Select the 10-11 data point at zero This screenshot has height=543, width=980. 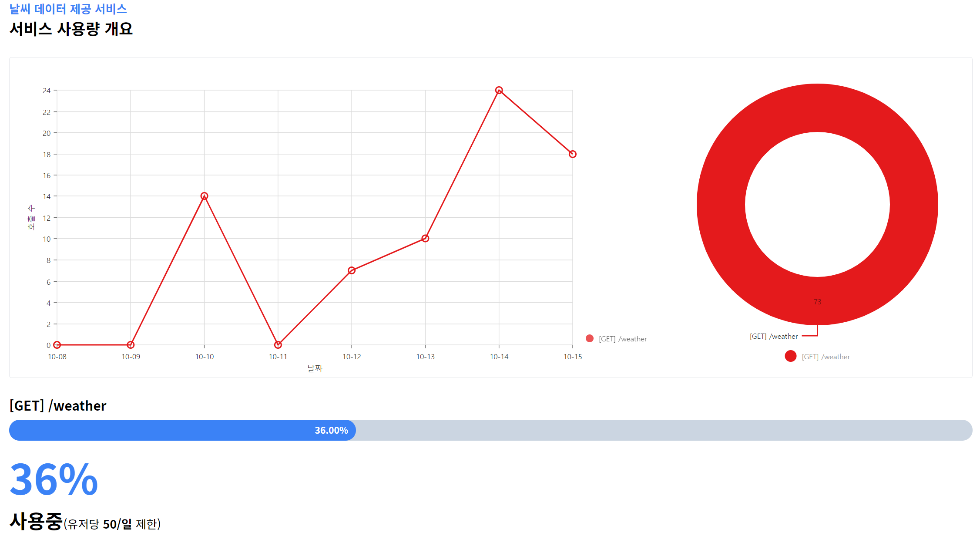[278, 345]
